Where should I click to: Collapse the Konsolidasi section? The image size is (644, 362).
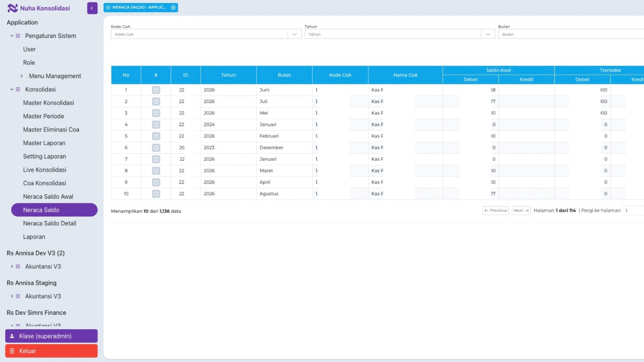click(x=12, y=89)
